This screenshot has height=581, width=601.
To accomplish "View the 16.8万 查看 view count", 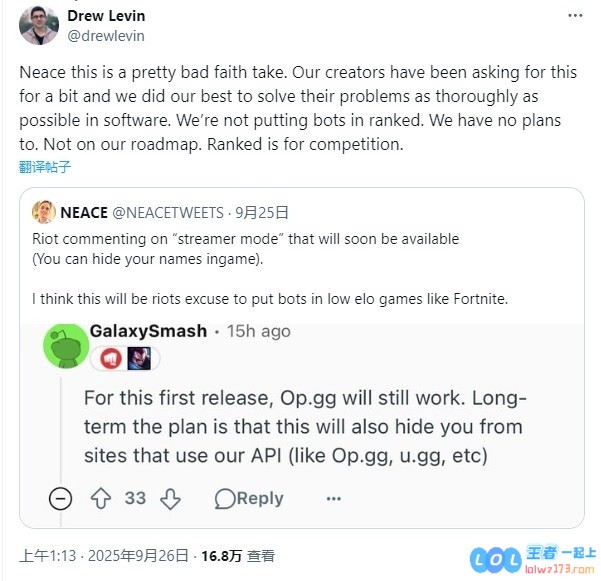I will click(x=239, y=556).
